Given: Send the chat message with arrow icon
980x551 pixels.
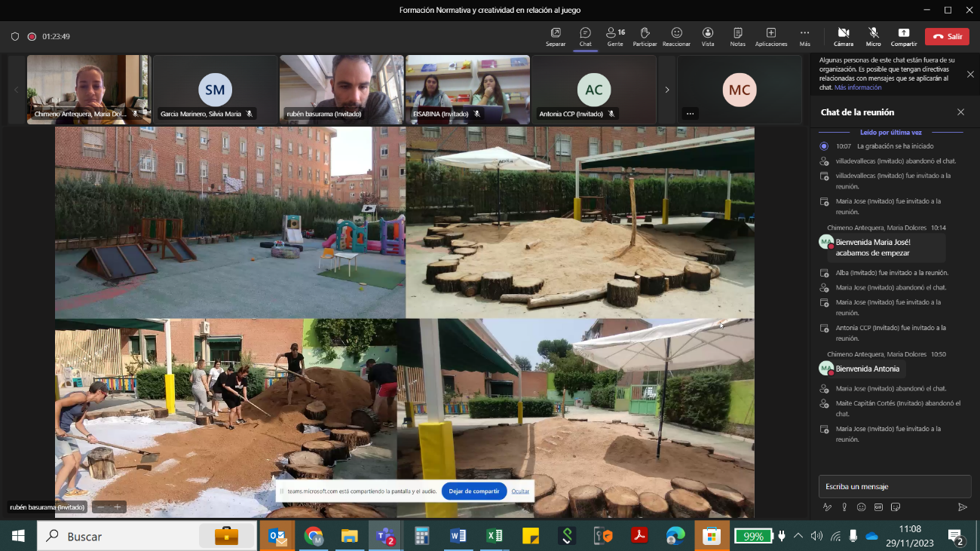Looking at the screenshot, I should pos(962,507).
